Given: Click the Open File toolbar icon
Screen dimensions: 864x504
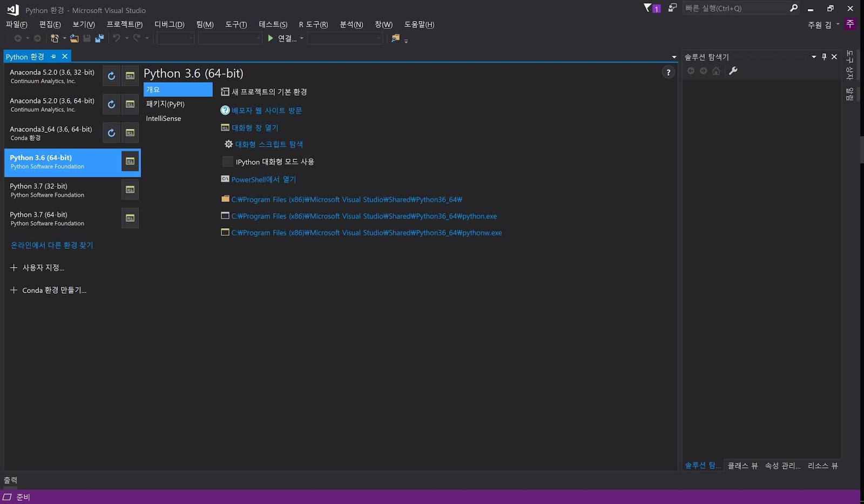Looking at the screenshot, I should [x=75, y=38].
